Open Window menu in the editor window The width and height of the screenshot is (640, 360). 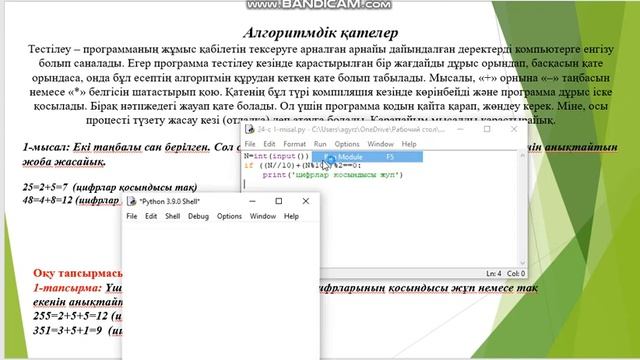coord(380,144)
